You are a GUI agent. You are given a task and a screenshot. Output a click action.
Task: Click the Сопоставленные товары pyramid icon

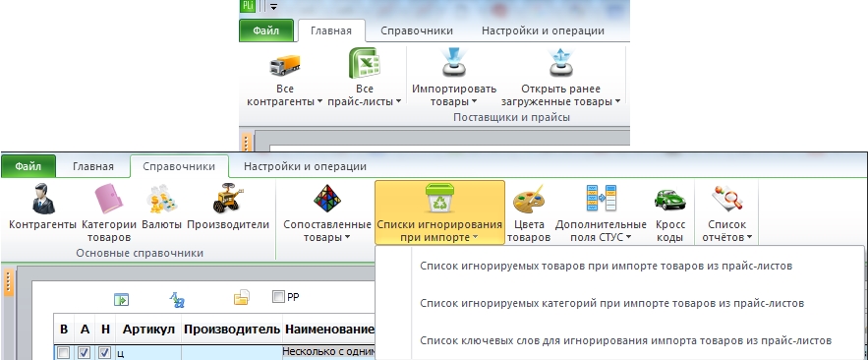click(327, 199)
